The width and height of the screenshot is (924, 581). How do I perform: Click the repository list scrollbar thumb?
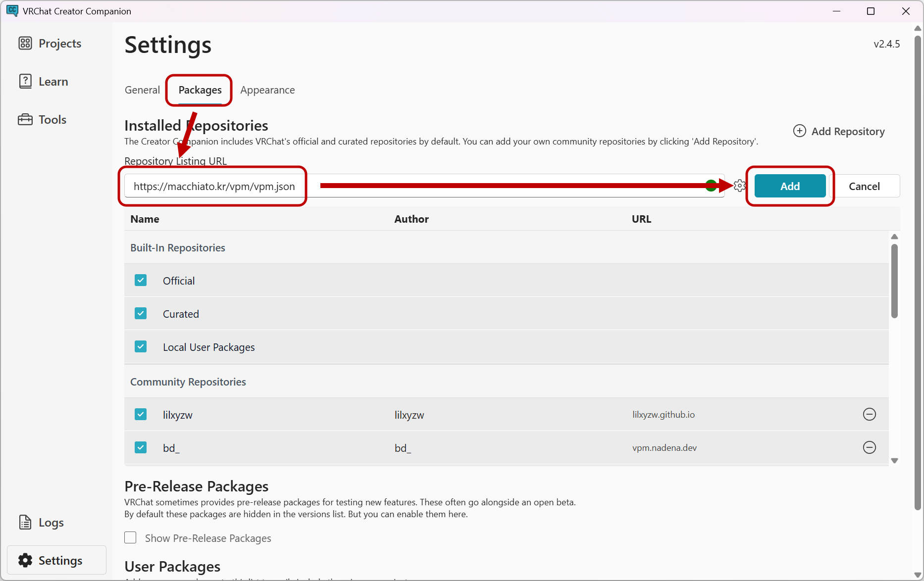tap(894, 281)
